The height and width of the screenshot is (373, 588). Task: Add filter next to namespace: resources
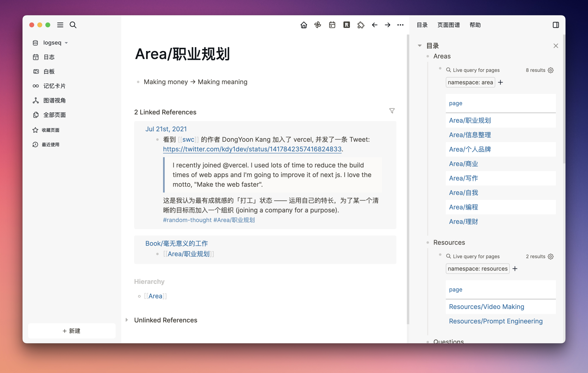pyautogui.click(x=515, y=268)
